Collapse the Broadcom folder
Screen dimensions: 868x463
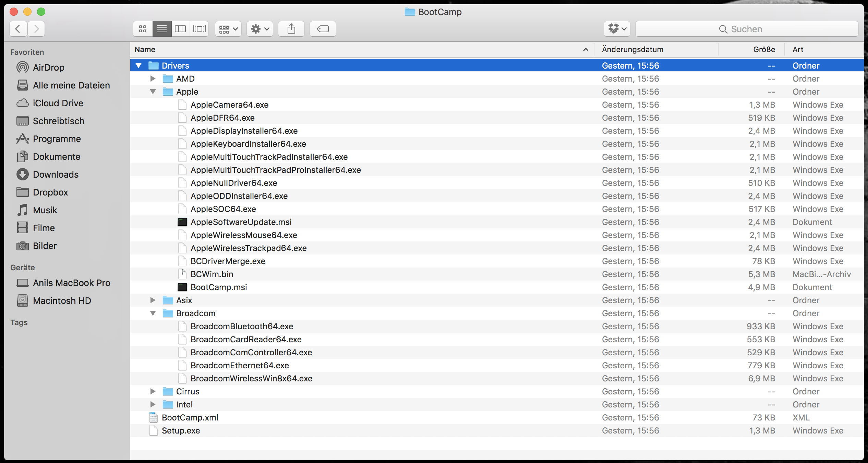[x=153, y=313]
